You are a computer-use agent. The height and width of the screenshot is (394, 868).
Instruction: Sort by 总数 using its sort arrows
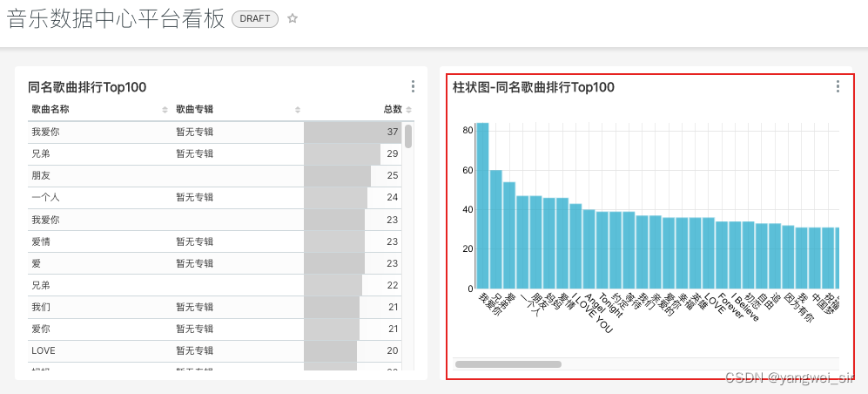[408, 110]
